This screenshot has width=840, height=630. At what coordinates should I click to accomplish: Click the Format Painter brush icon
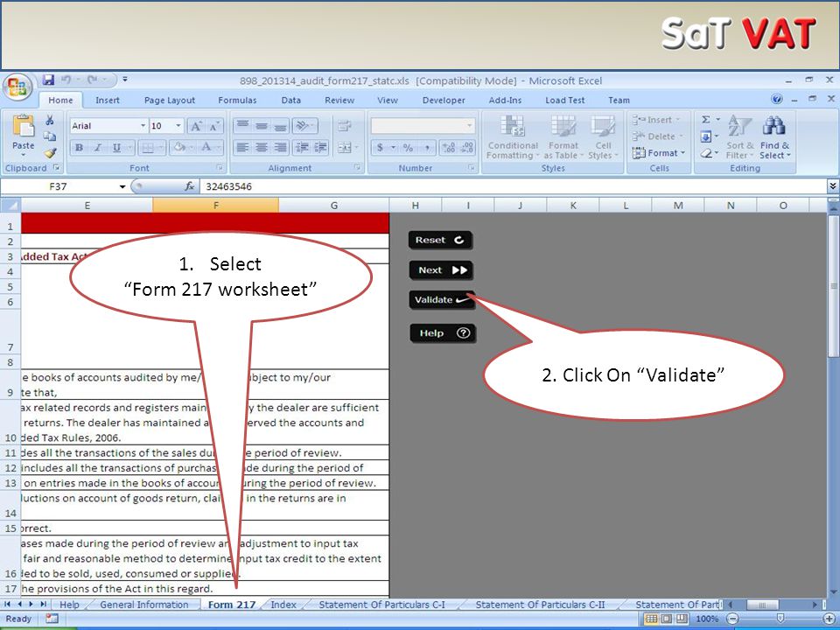pos(50,153)
